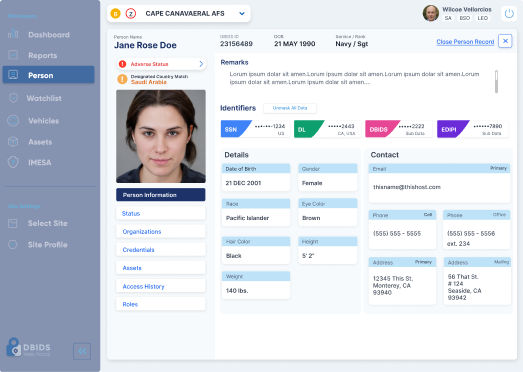This screenshot has height=372, width=523.
Task: Click the Close Person Record link
Action: click(465, 42)
